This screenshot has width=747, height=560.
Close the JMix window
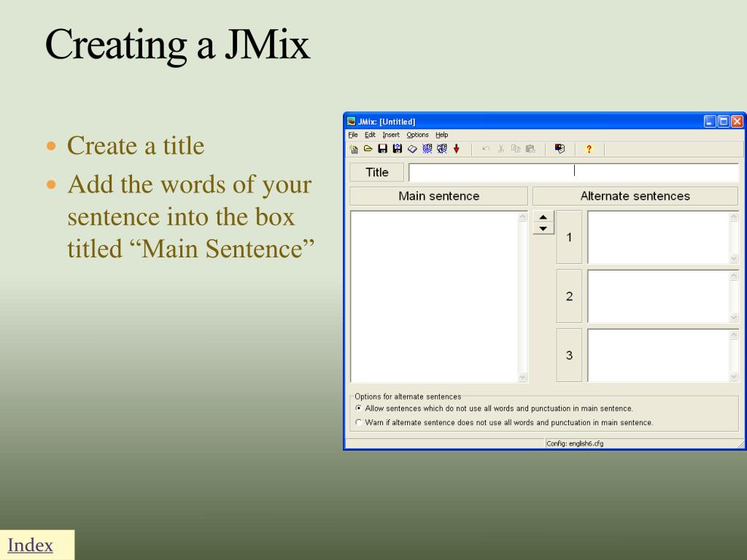(737, 122)
